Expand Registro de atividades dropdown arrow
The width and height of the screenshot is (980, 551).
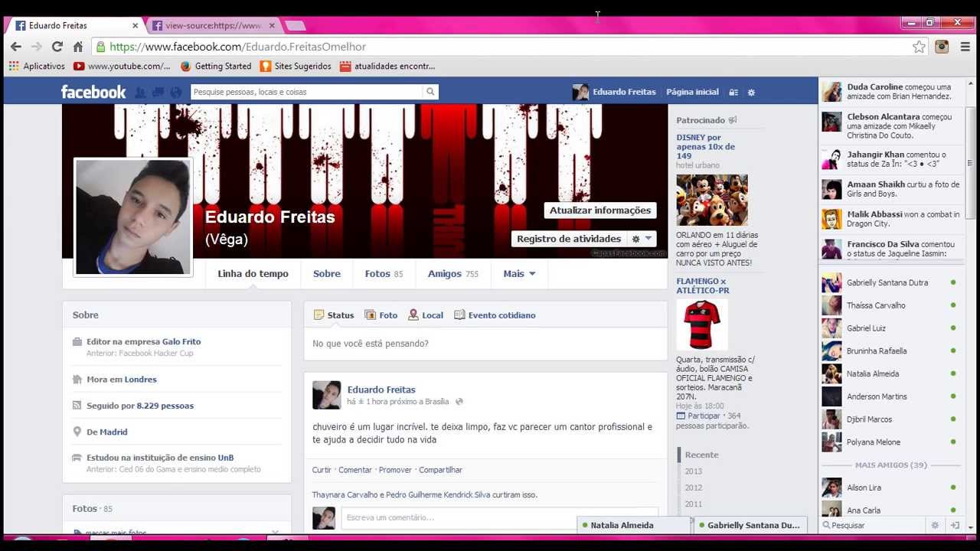(648, 239)
